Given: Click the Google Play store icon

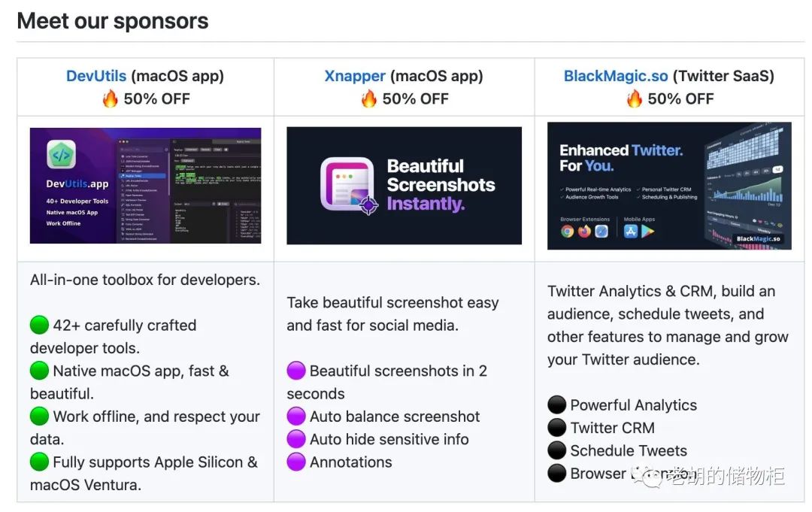Looking at the screenshot, I should point(647,232).
